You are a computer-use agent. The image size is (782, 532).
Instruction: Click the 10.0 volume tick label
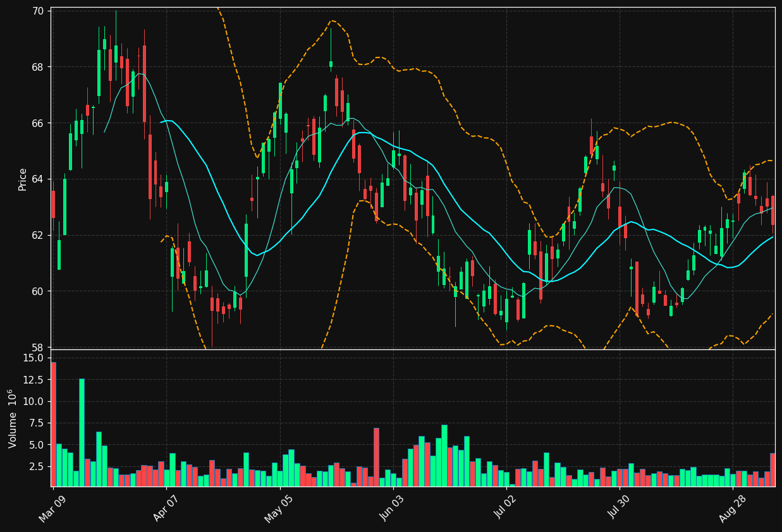coord(35,401)
